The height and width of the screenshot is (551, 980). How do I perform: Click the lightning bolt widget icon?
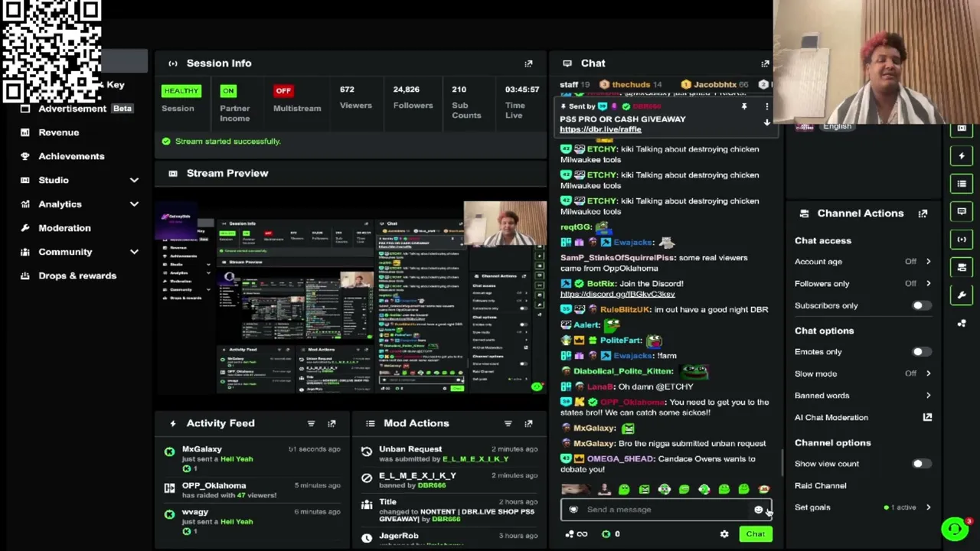[962, 156]
